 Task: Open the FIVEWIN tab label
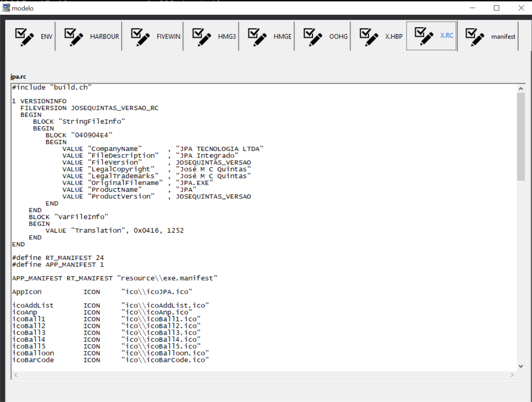(x=168, y=37)
